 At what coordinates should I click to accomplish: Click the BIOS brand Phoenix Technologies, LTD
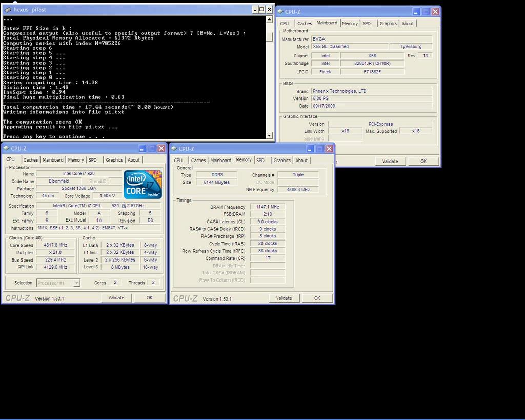pyautogui.click(x=372, y=91)
